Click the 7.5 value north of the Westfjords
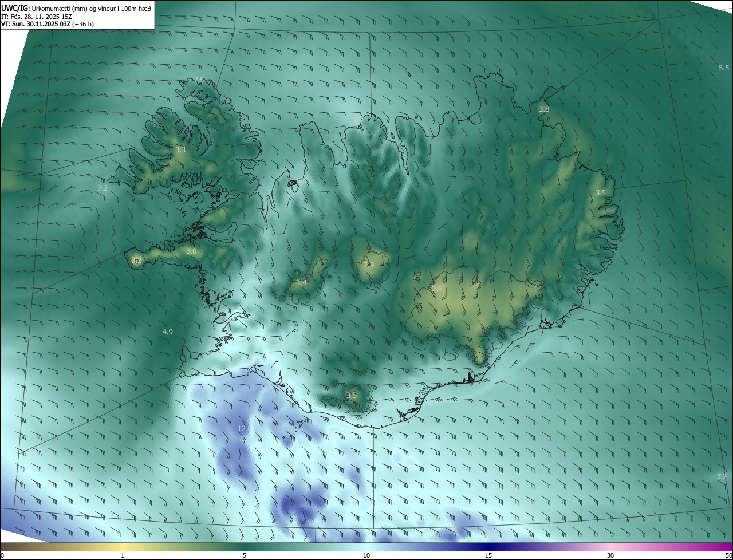Viewport: 733px width, 560px height. coord(199,80)
